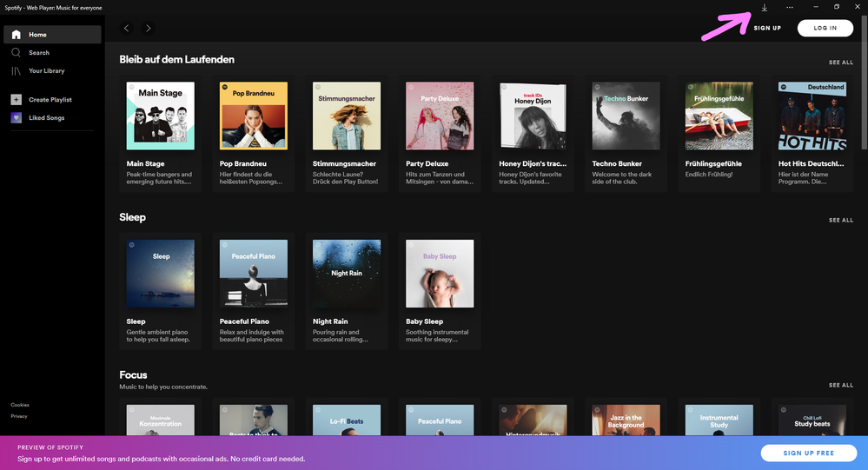Click the Pop Brandneu title text
The image size is (868, 470).
[243, 164]
